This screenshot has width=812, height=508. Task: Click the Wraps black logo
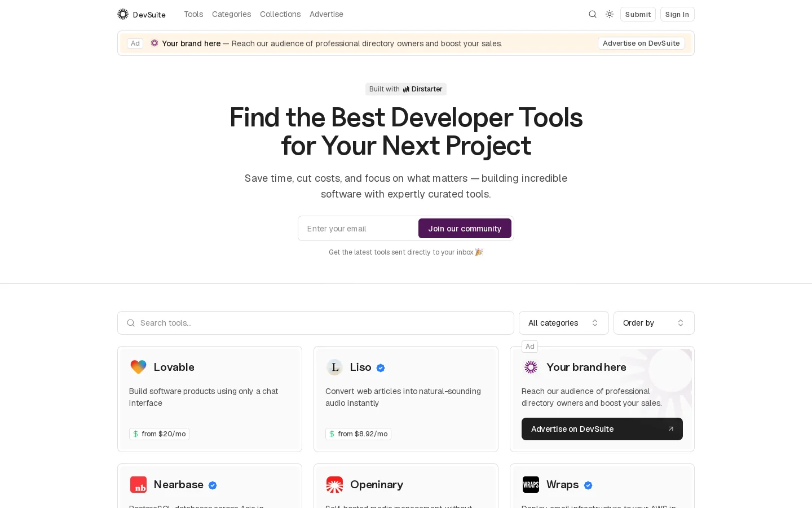(531, 484)
